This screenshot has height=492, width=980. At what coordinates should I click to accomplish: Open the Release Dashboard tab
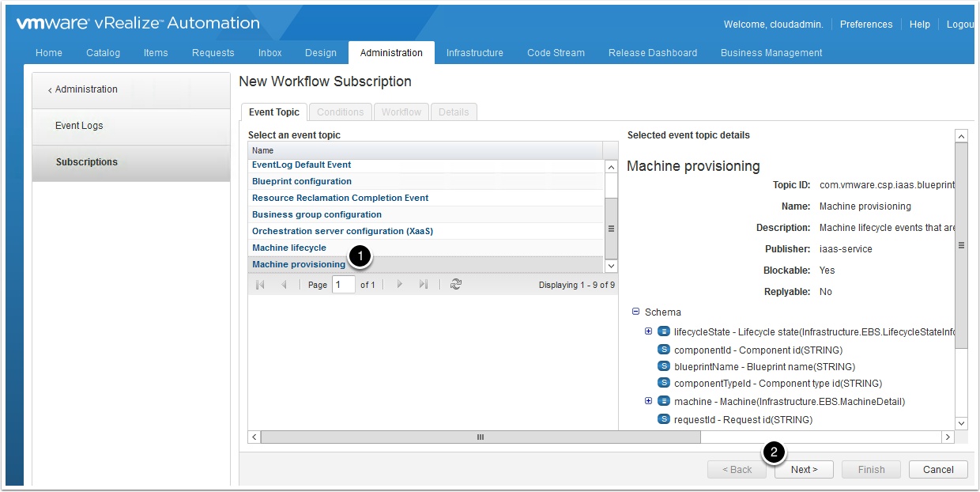coord(653,53)
